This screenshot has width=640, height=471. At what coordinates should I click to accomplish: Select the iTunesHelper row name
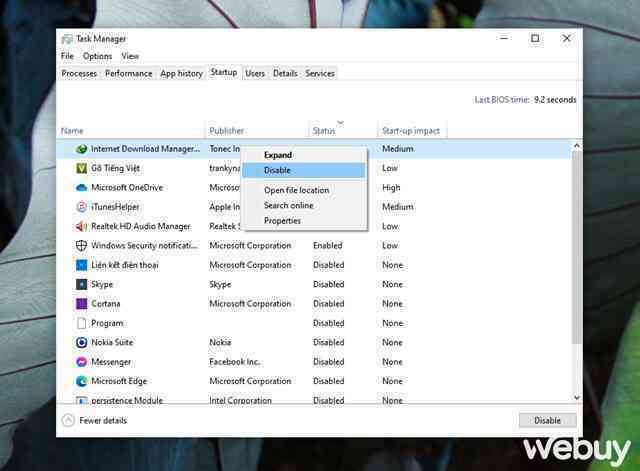click(x=115, y=207)
